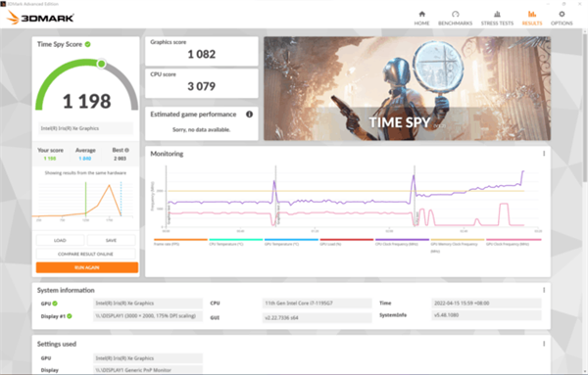The image size is (588, 375).
Task: Open the Options gear icon
Action: [x=562, y=15]
